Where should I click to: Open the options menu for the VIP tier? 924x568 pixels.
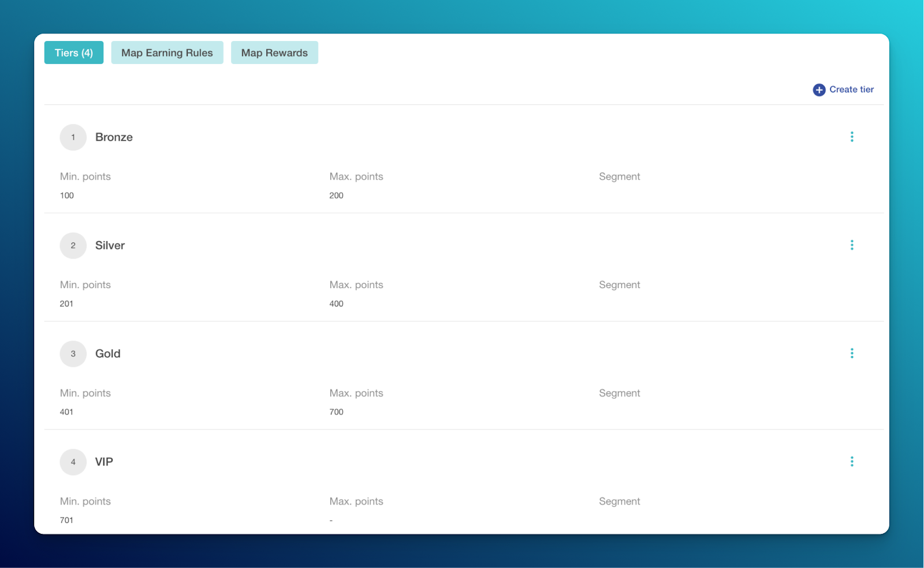tap(852, 461)
